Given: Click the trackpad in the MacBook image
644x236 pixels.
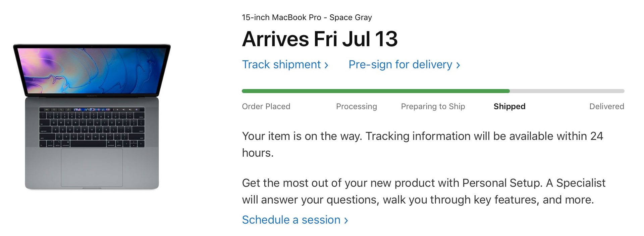Looking at the screenshot, I should [92, 167].
